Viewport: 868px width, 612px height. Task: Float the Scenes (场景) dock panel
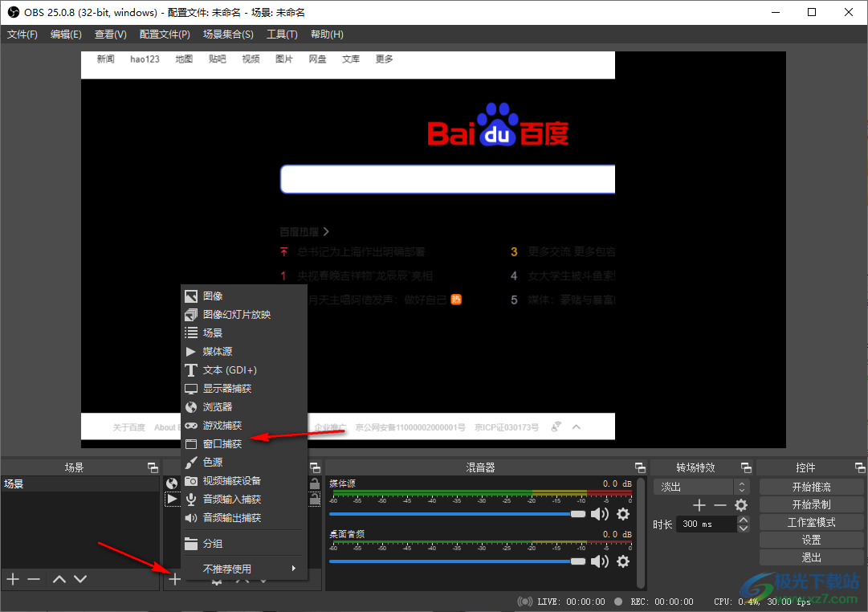153,468
